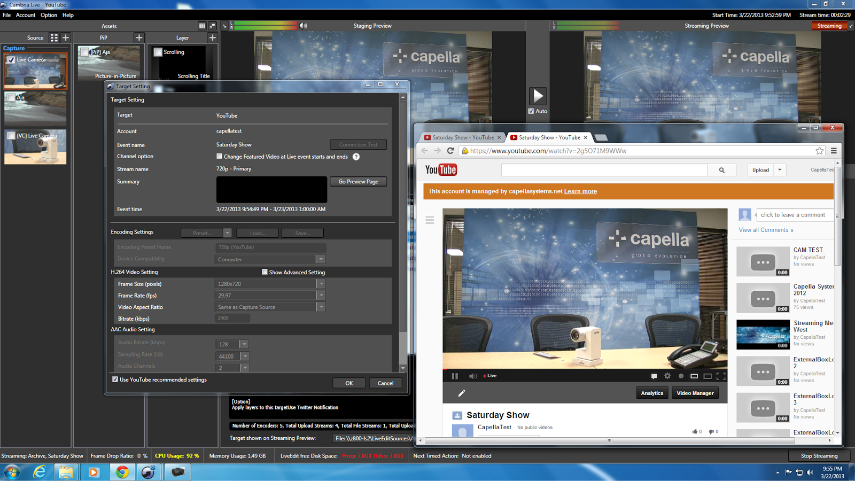Bookmark page with the star icon
The height and width of the screenshot is (504, 855).
tap(820, 151)
